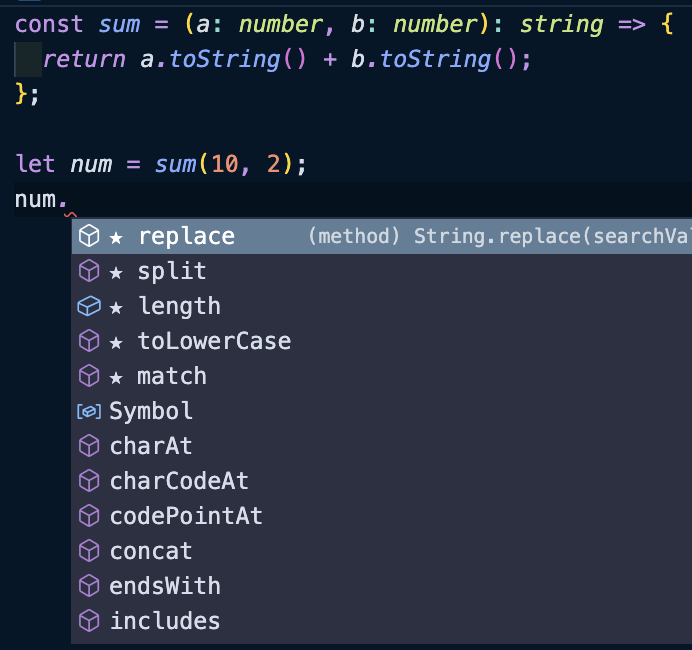Click the replace method cube icon
The width and height of the screenshot is (692, 650).
[89, 236]
